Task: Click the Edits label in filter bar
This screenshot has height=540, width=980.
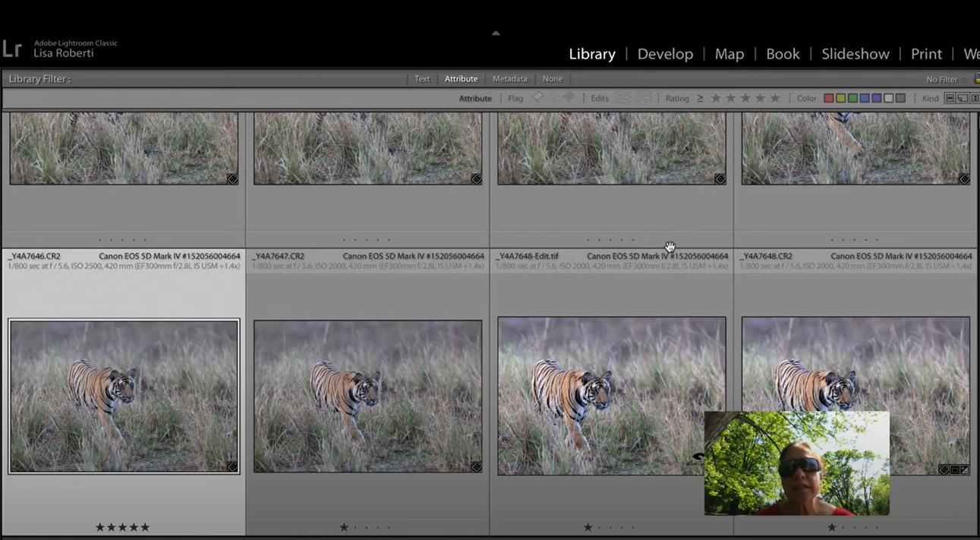Action: tap(600, 99)
